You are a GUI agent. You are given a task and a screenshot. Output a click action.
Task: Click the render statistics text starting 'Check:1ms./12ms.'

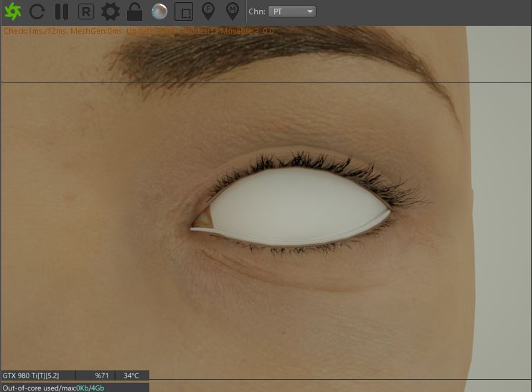[x=139, y=31]
